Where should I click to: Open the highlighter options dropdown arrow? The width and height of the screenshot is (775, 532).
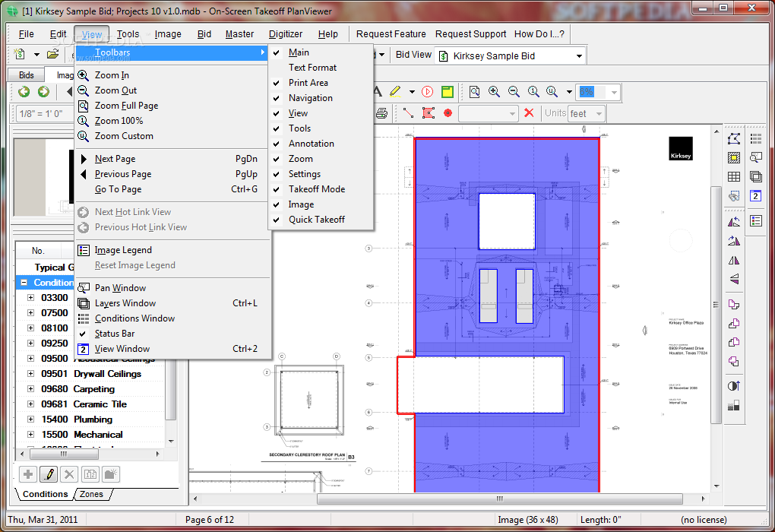click(x=411, y=92)
